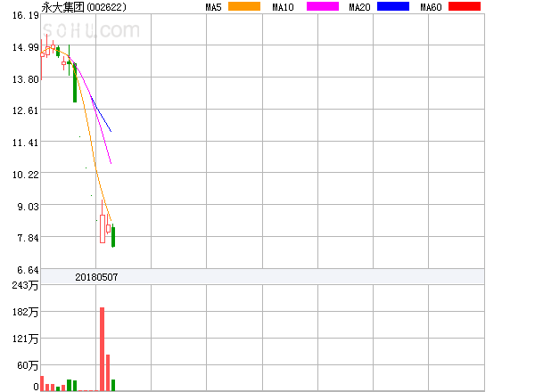Click the long green candlestick near 13.80

(75, 83)
